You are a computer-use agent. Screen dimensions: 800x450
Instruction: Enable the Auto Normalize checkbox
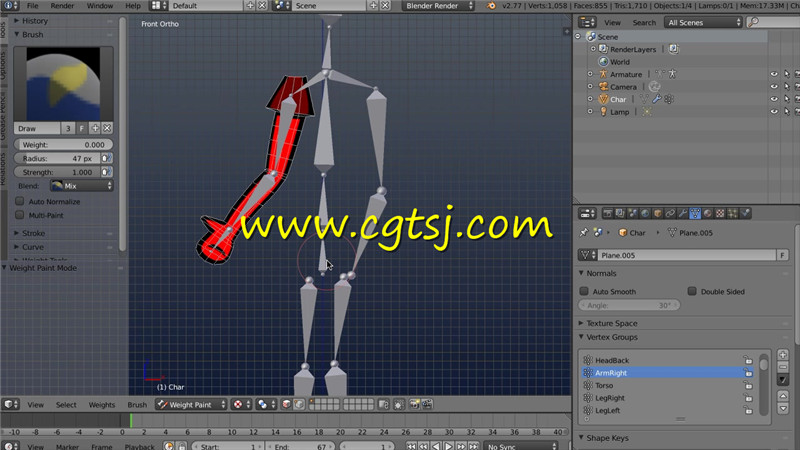[x=20, y=201]
